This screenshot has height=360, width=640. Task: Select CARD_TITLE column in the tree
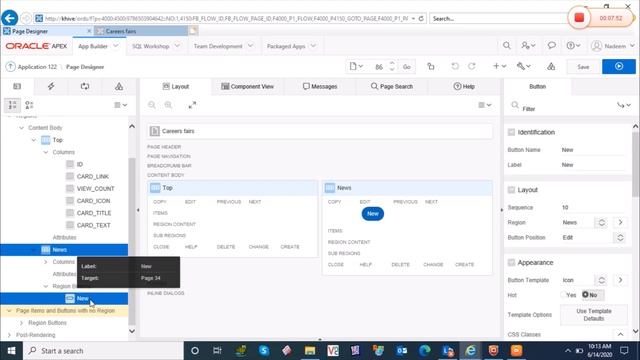point(94,213)
